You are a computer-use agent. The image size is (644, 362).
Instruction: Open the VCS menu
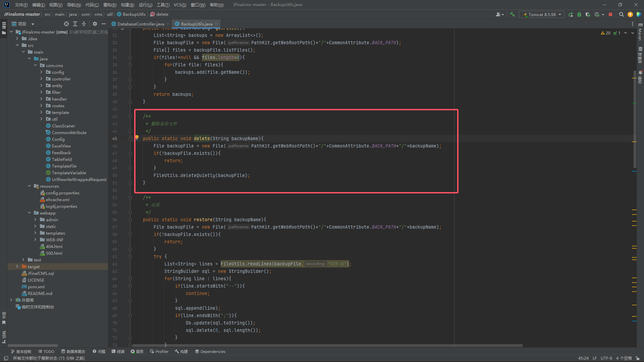click(180, 5)
